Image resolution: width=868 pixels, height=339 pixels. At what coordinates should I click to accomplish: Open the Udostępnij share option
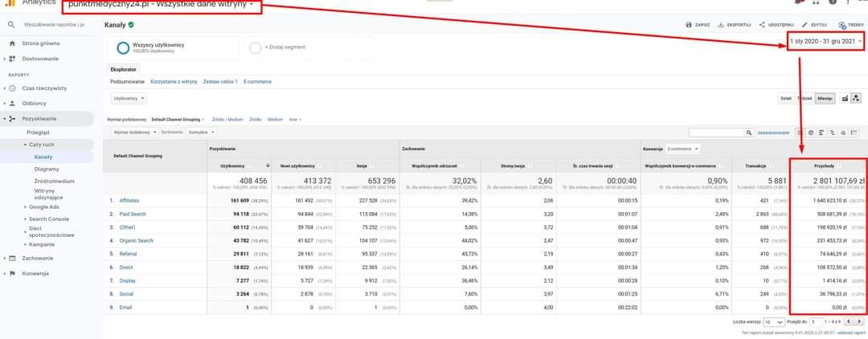pyautogui.click(x=762, y=25)
